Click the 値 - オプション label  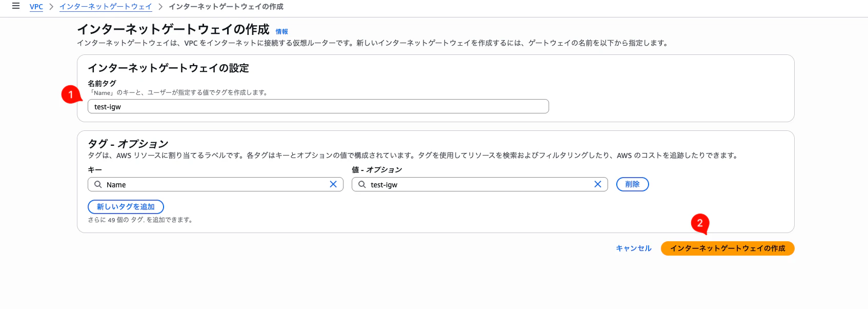pos(377,170)
